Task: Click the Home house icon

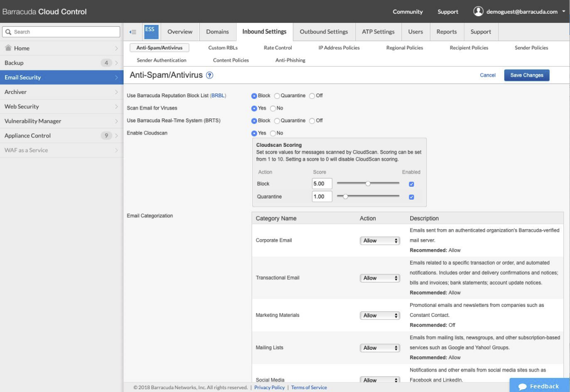Action: (x=8, y=48)
